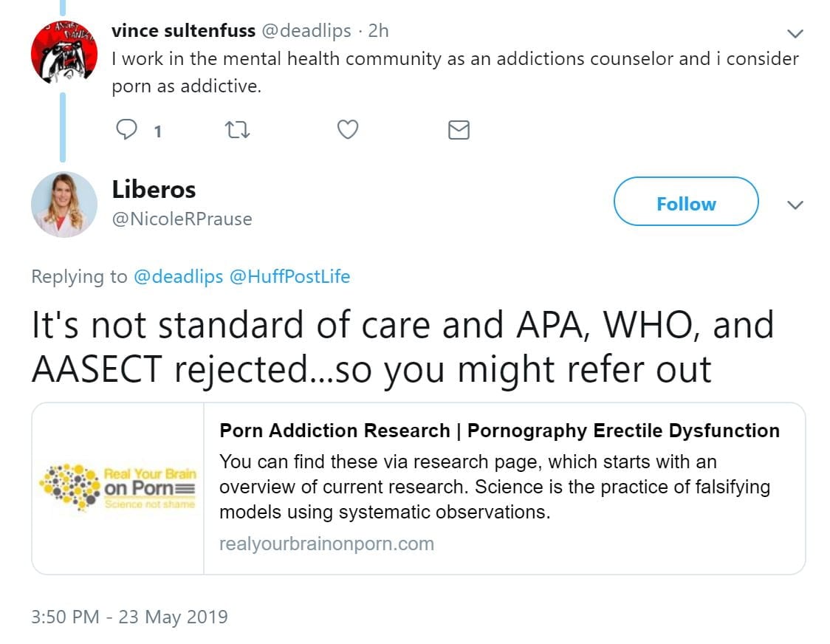Click Real Your Brain on Porn logo
Screen dimensions: 830x644
118,487
